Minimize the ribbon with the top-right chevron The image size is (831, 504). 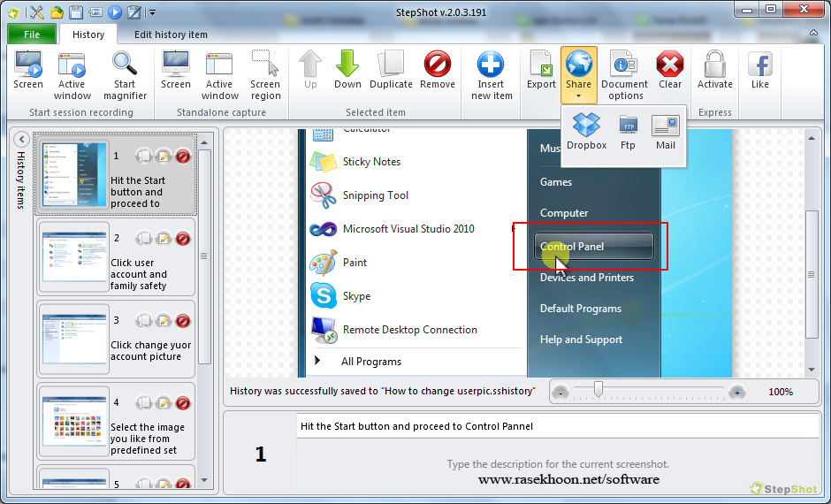click(x=813, y=34)
